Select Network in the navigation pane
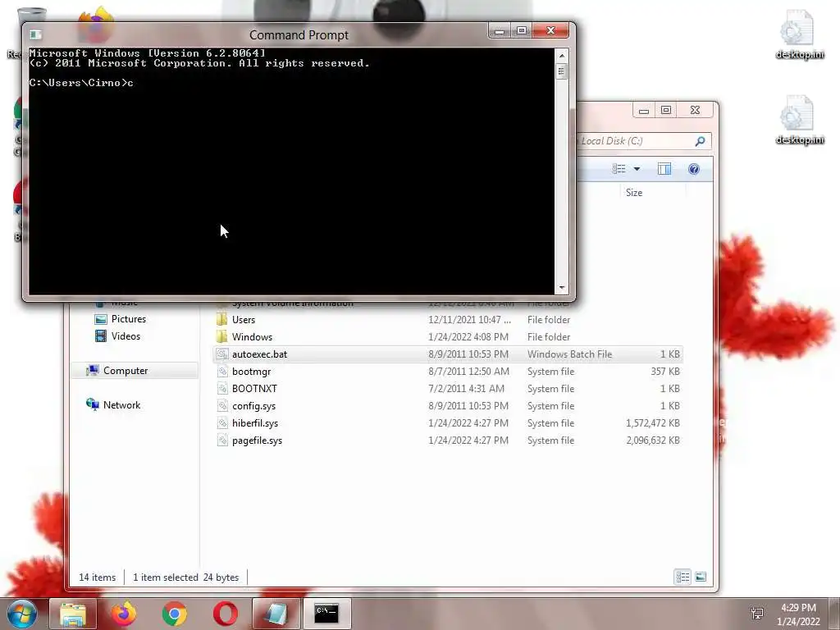 121,405
